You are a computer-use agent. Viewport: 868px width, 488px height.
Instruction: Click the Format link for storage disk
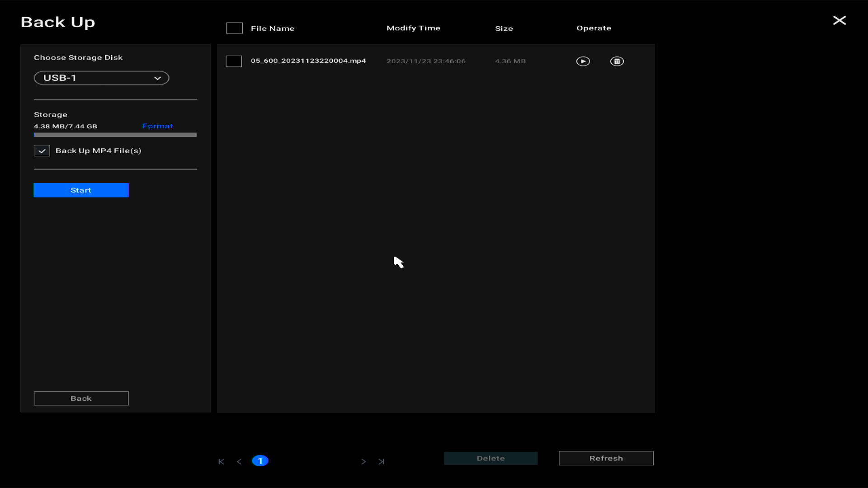(x=157, y=126)
